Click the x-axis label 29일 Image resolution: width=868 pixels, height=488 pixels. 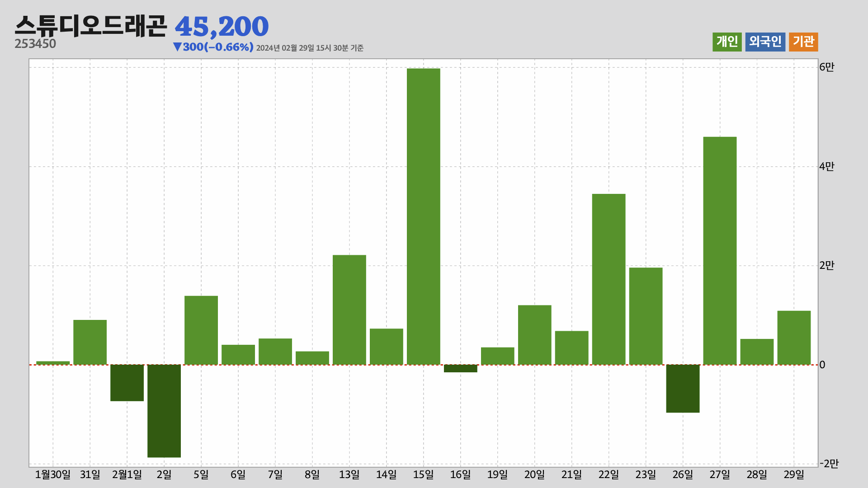click(x=794, y=475)
